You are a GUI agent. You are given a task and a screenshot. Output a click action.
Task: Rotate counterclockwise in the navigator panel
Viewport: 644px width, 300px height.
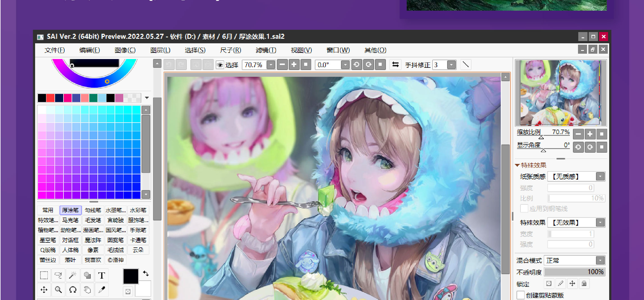pos(578,147)
